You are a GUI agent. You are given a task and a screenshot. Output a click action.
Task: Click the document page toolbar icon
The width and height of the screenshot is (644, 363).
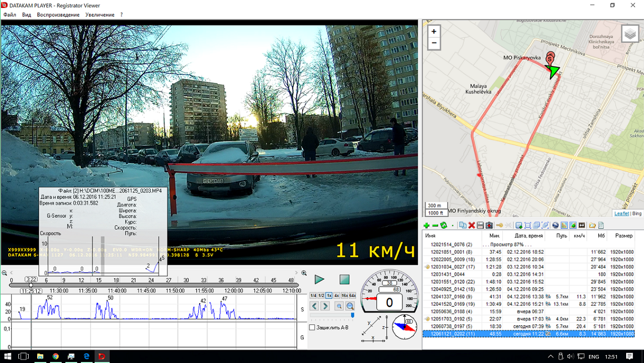pyautogui.click(x=600, y=225)
